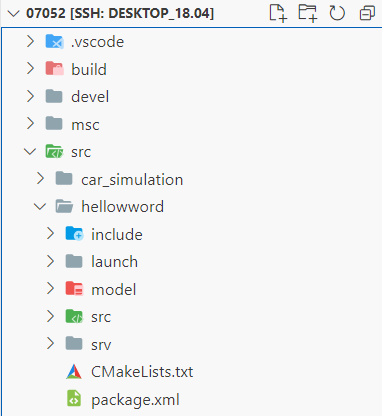Viewport: 382px width, 416px height.
Task: Expand the model folder chevron
Action: pyautogui.click(x=50, y=289)
